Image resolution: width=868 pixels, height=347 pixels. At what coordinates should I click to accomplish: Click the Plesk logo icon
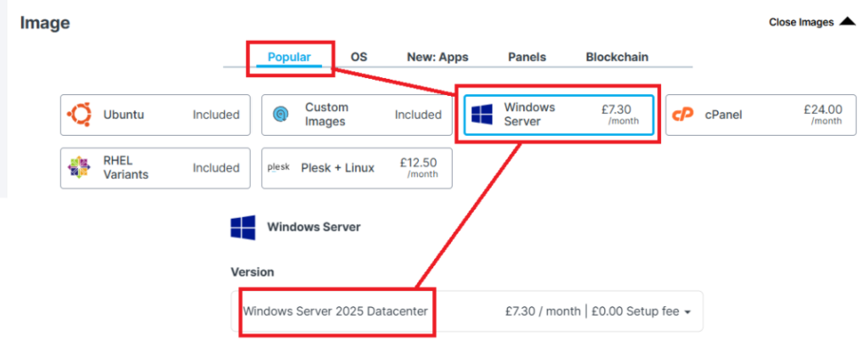coord(279,168)
